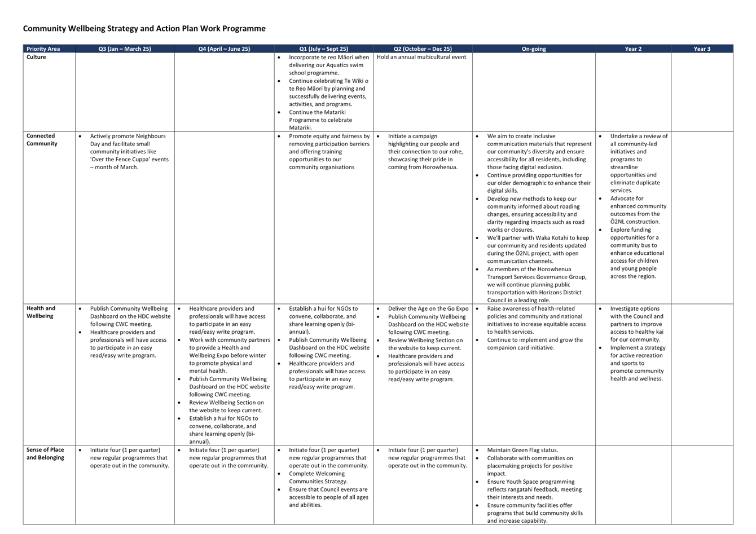Click the 'Sense of Place and Belonging' row label

(x=45, y=454)
